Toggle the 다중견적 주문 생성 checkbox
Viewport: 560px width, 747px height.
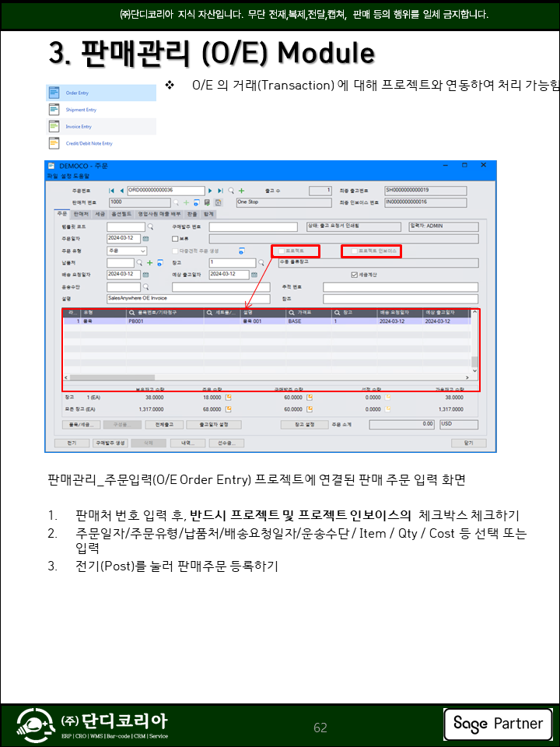tap(175, 251)
